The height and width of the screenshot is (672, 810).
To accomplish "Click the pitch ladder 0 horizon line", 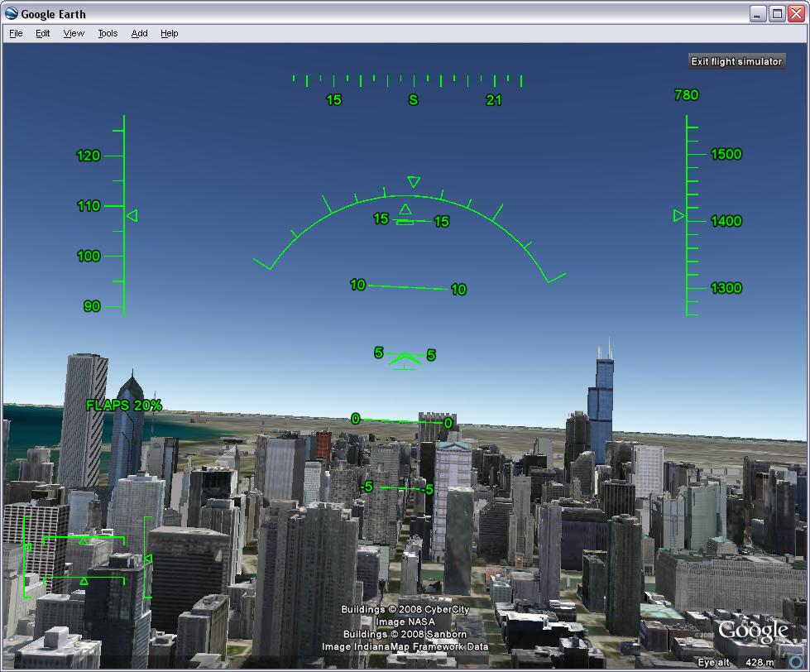I will tap(401, 421).
